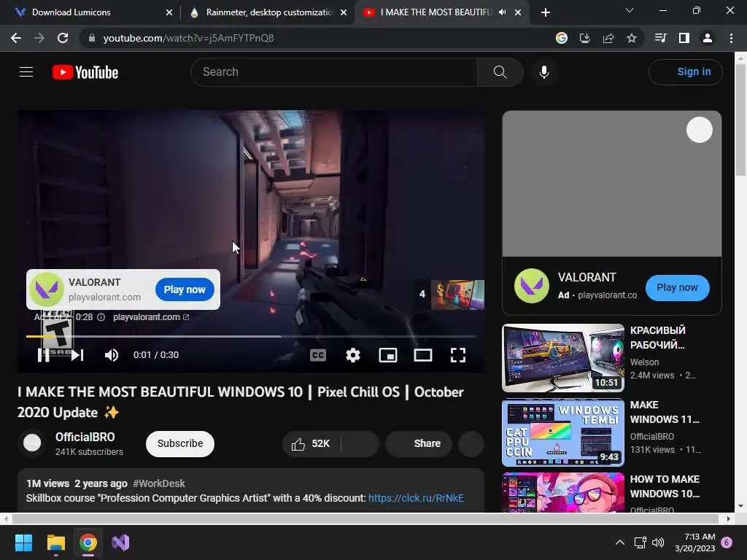Open the VALORANT advertiser logo in the sidebar

pos(532,286)
